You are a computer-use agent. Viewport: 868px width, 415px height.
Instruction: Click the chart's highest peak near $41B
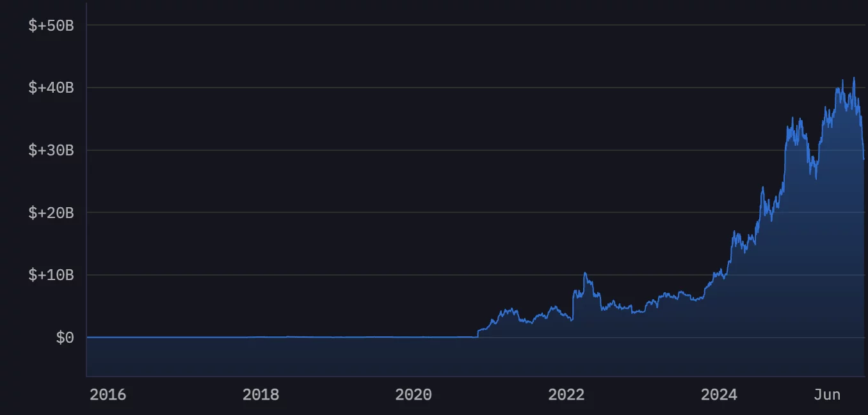tap(853, 78)
